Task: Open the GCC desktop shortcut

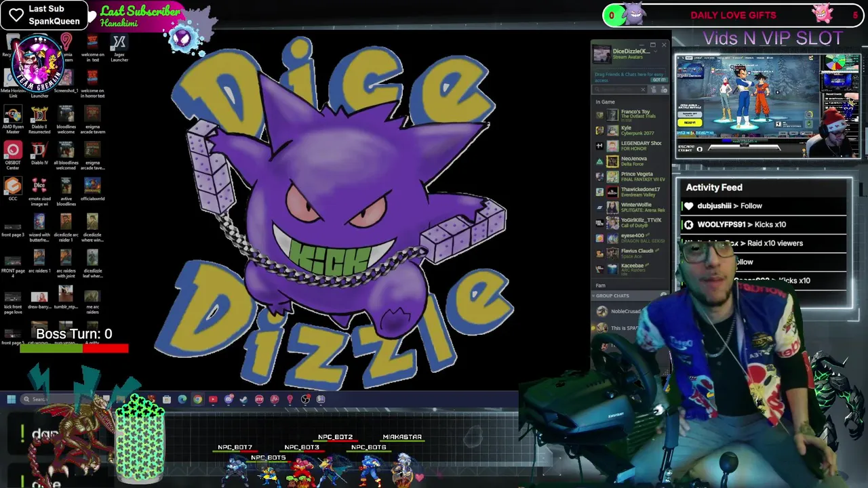Action: [13, 188]
